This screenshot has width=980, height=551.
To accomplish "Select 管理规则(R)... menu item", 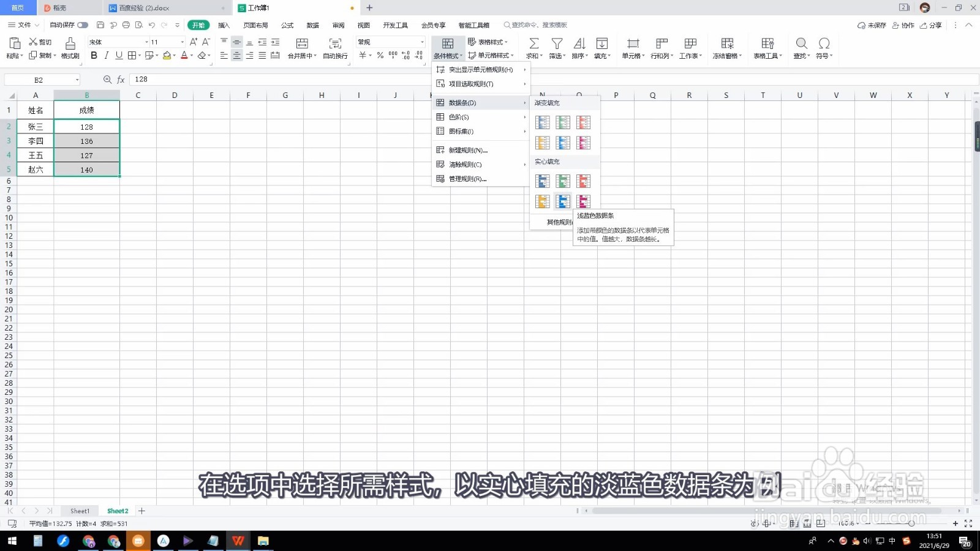I will [481, 179].
